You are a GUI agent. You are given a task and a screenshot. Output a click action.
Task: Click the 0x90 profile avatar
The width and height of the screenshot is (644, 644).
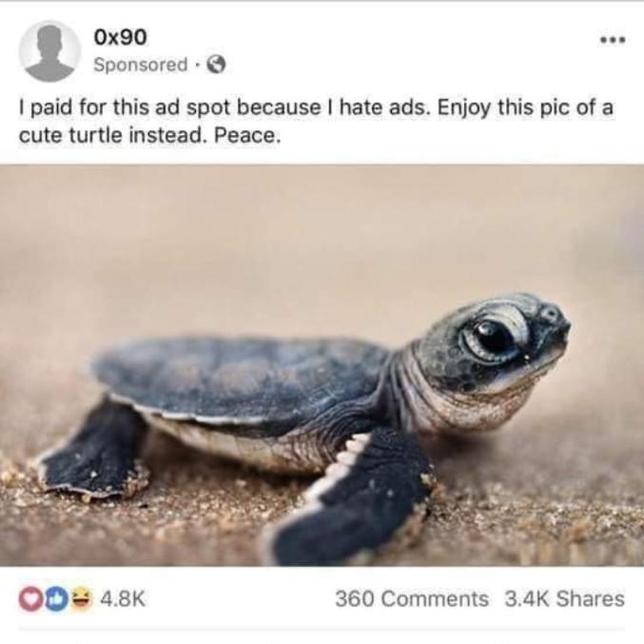tap(49, 50)
